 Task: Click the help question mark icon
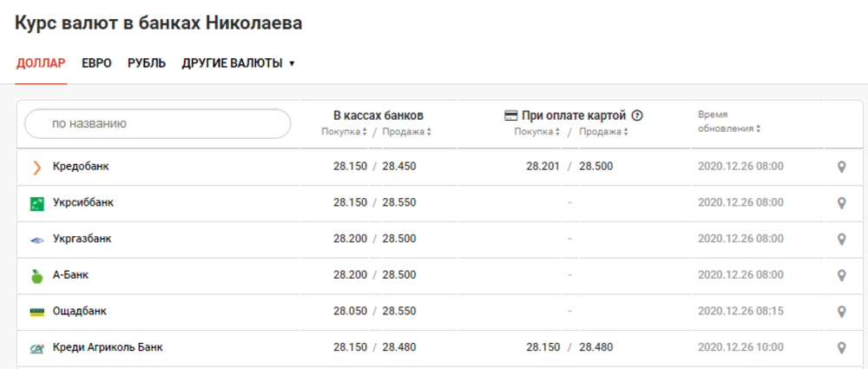[637, 115]
